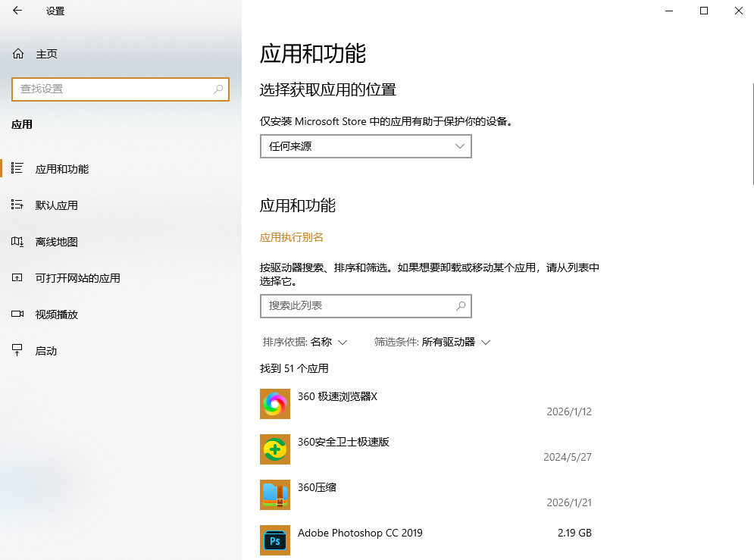
Task: Open the 应用执行别名 link
Action: [291, 237]
